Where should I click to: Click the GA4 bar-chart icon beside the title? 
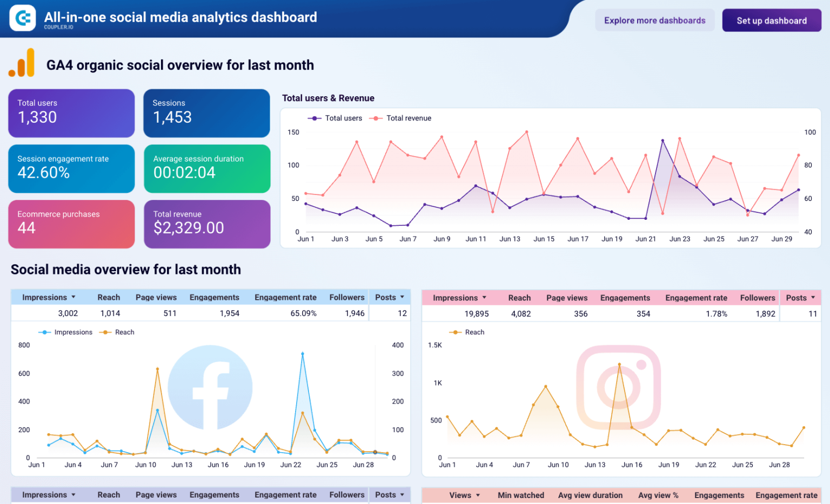(22, 63)
